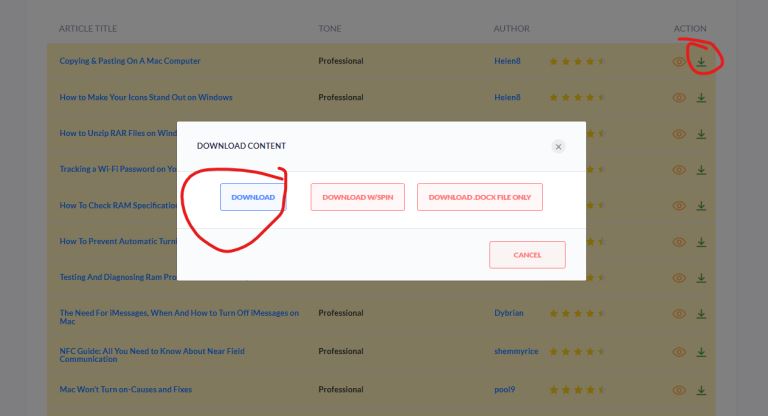This screenshot has height=416, width=768.
Task: Click Professional tone in Copying & Pasting row
Action: tap(341, 61)
